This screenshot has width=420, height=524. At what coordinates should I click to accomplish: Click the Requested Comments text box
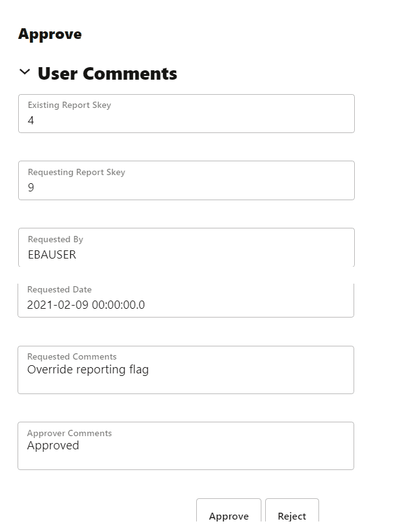(186, 370)
